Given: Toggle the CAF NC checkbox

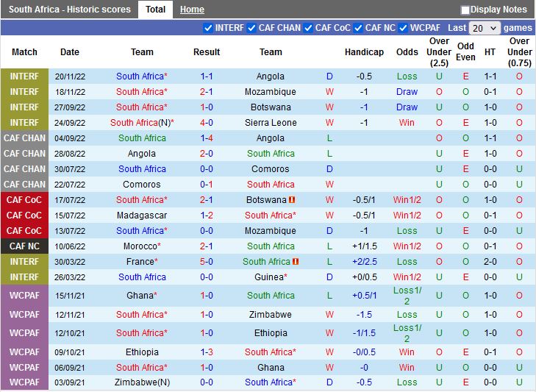Looking at the screenshot, I should tap(358, 28).
